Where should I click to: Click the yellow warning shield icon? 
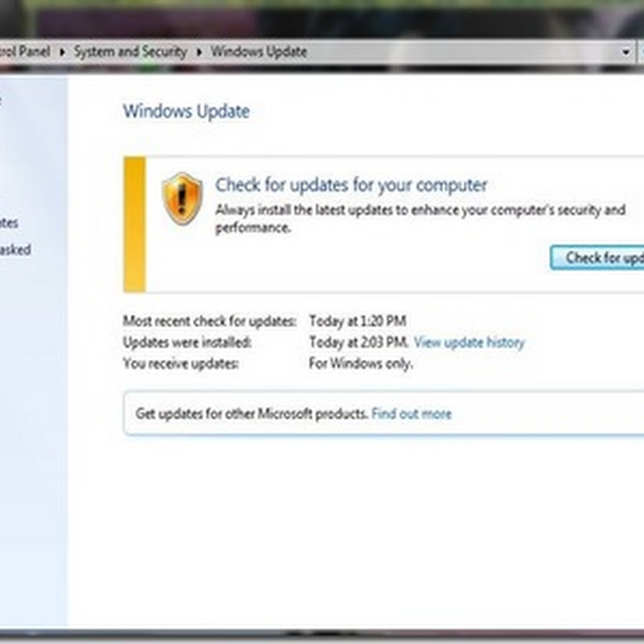point(182,198)
